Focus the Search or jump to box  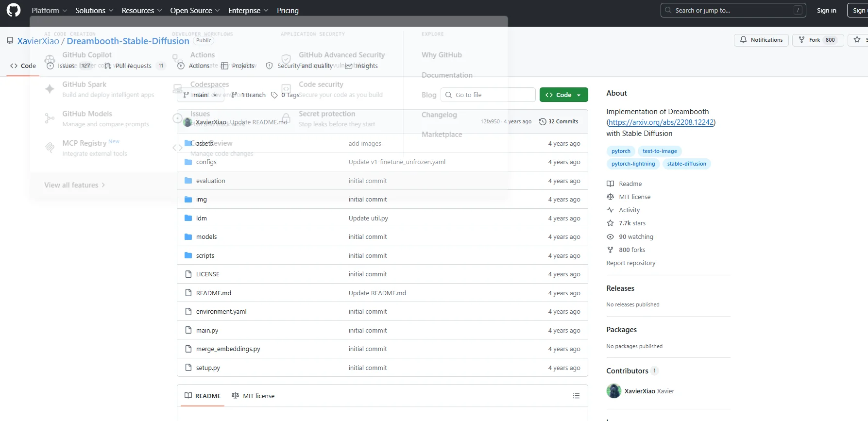(732, 10)
